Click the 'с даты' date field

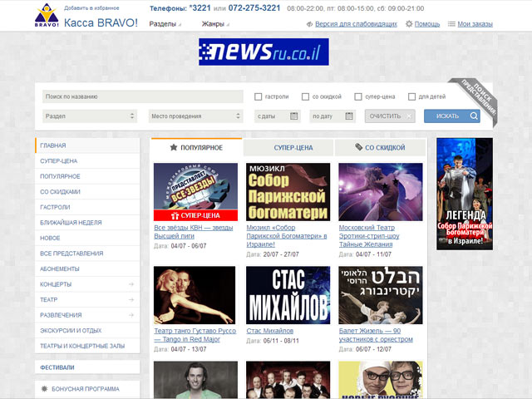click(x=277, y=116)
